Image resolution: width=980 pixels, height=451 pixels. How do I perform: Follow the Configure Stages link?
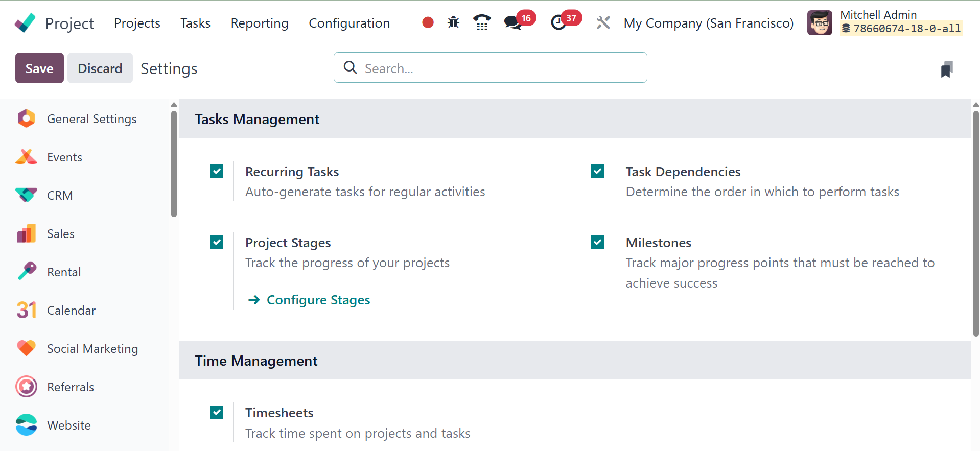[x=318, y=300]
